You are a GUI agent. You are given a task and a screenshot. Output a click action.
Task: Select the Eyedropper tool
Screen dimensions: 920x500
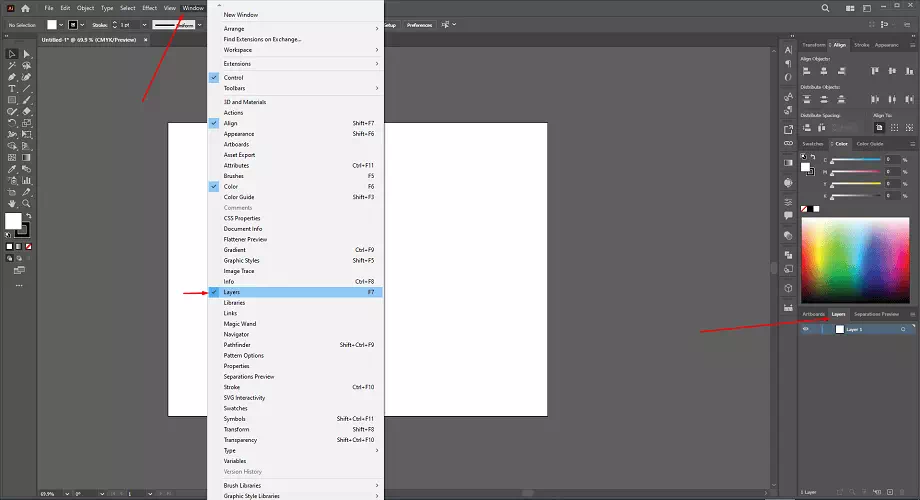point(12,169)
